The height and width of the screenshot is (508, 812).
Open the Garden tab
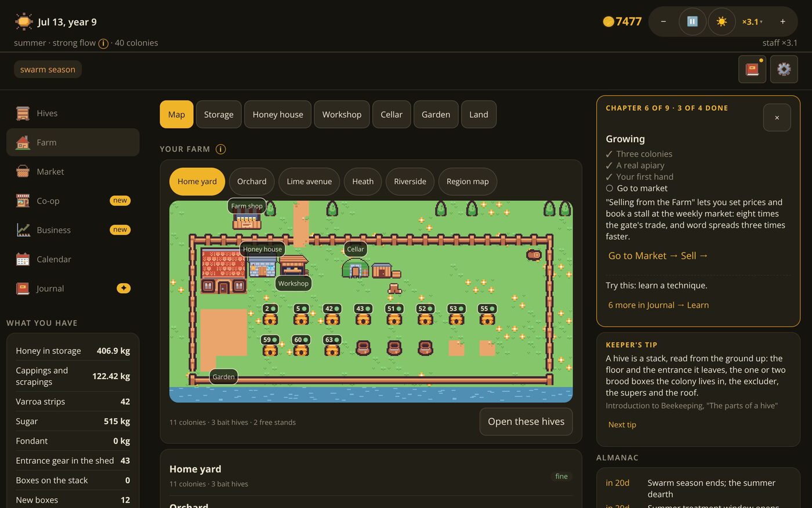click(436, 114)
